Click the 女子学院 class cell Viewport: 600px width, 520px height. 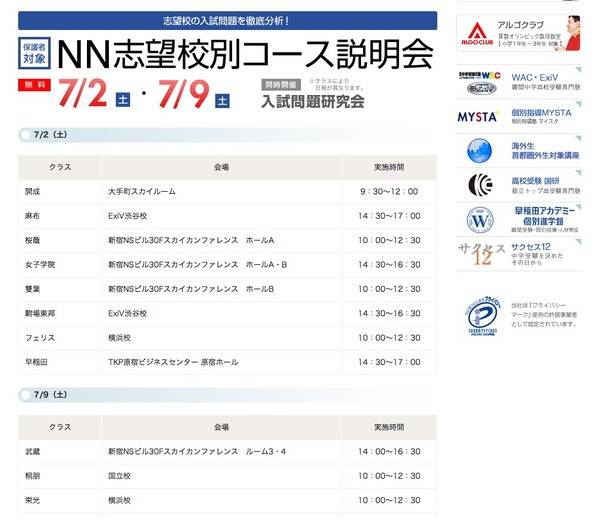(x=60, y=265)
